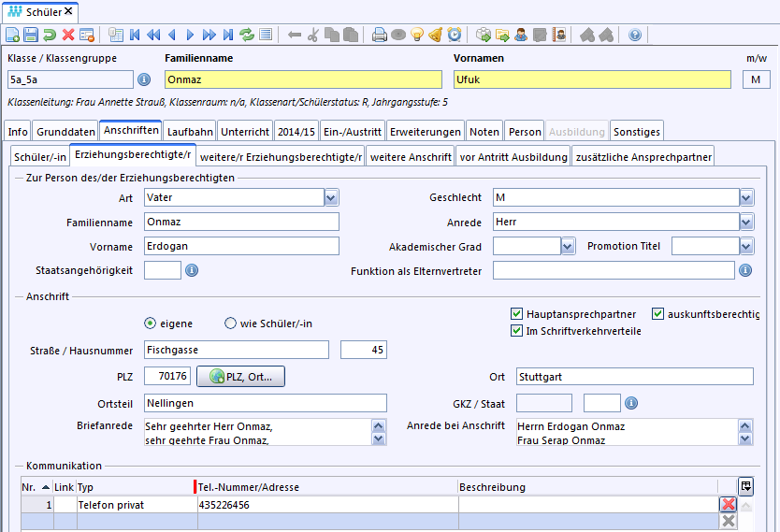Open the 'weitere Anschrift' sub-tab
Screen dimensions: 780x532
click(x=411, y=156)
